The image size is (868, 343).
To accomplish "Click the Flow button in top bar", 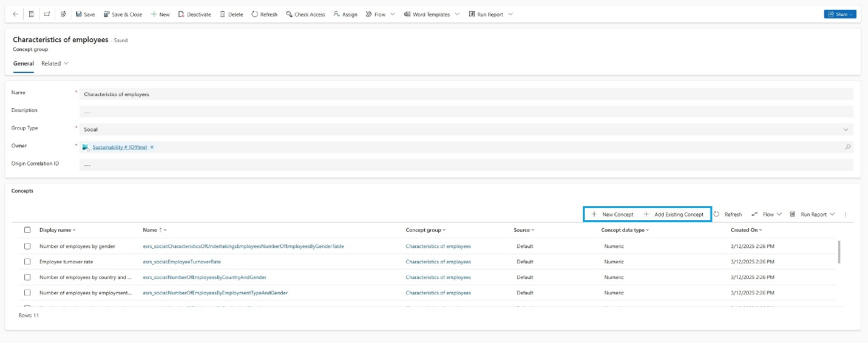I will coord(376,14).
